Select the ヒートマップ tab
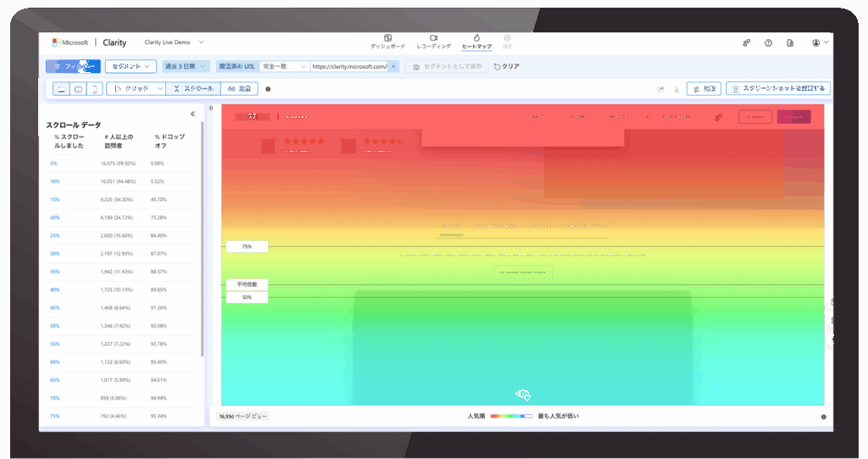Screen dimensions: 868x459 tap(476, 42)
